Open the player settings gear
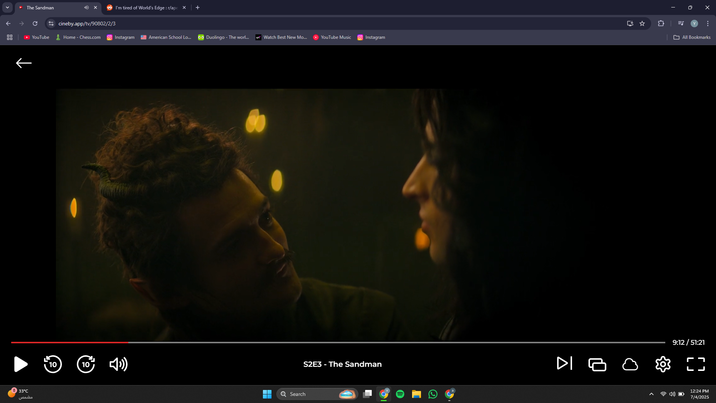Viewport: 716px width, 403px height. coord(663,364)
